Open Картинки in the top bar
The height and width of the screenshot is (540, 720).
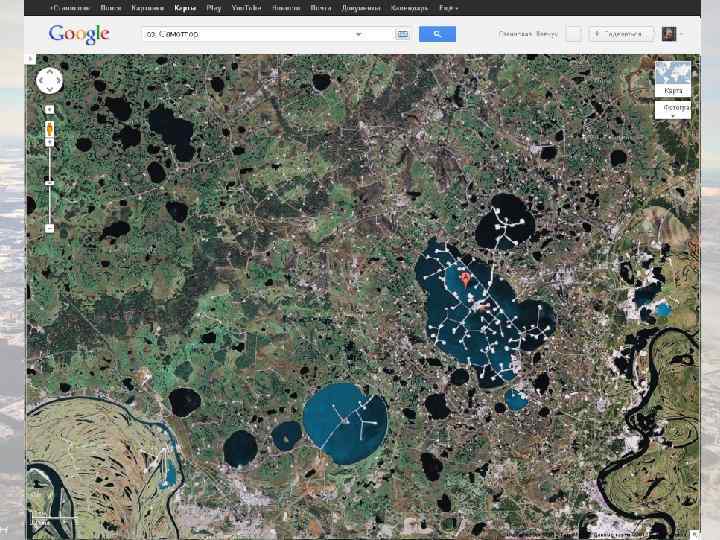147,8
